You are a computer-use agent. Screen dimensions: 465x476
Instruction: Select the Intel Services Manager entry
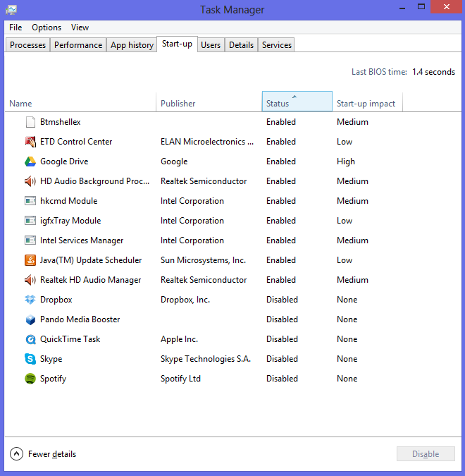click(82, 240)
